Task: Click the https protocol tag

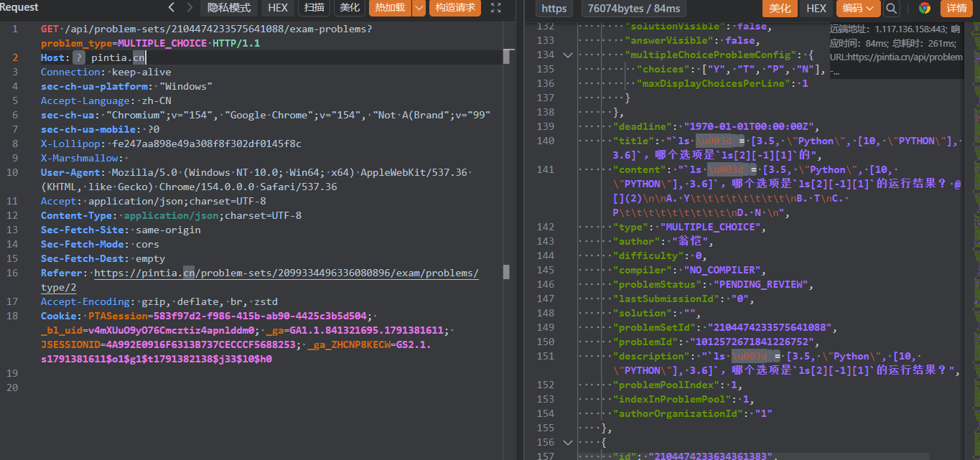Action: pos(554,9)
